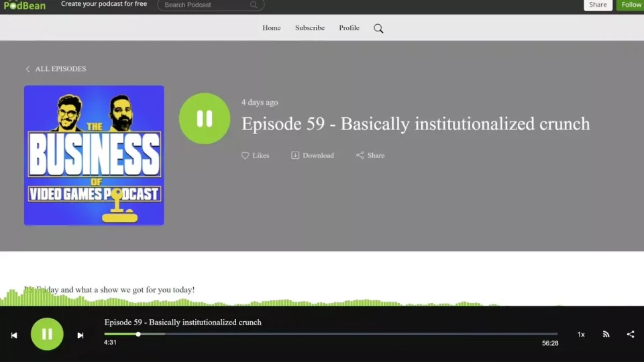The image size is (644, 362).
Task: Open the Profile menu item
Action: click(x=349, y=28)
